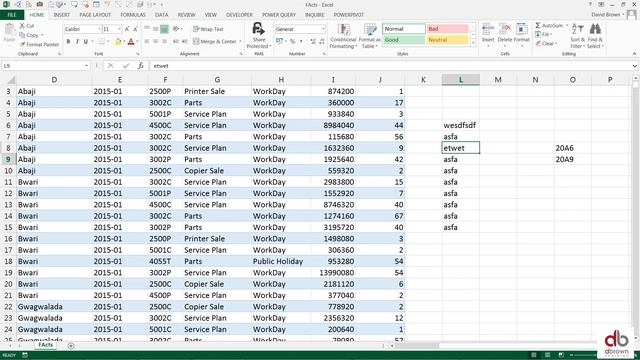Switch to the PAGE LAYOUT tab
This screenshot has height=360, width=640.
95,15
